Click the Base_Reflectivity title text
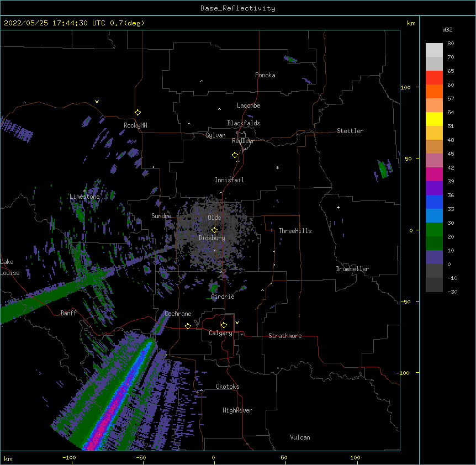476x465 pixels. pyautogui.click(x=238, y=8)
